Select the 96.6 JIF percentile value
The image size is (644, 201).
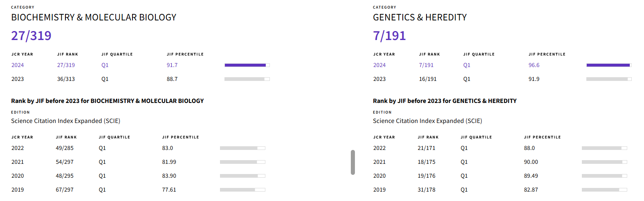coord(534,65)
